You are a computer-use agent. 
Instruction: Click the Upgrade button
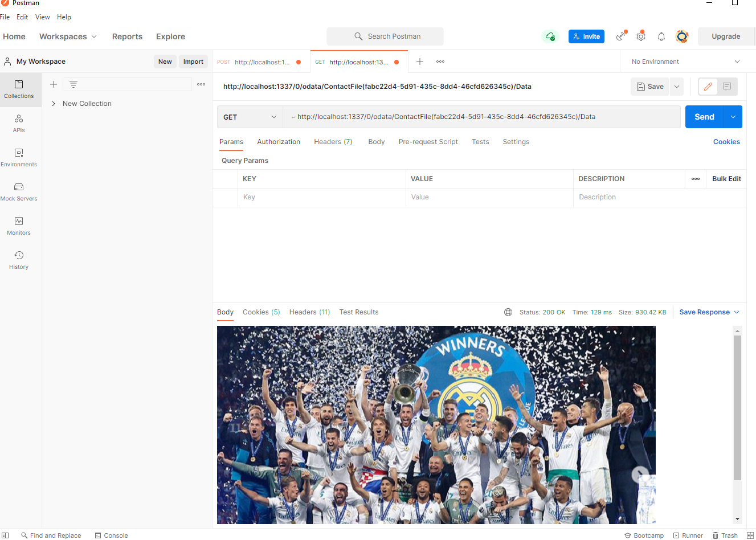tap(726, 36)
